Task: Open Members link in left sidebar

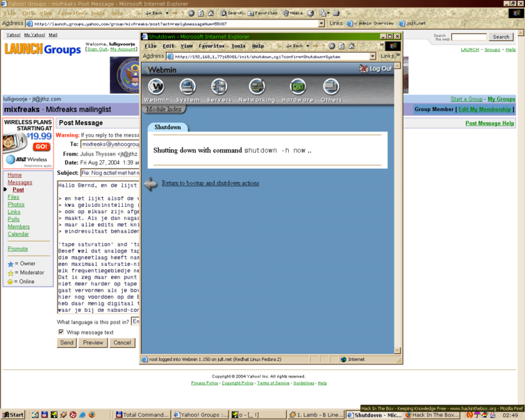Action: click(x=19, y=226)
